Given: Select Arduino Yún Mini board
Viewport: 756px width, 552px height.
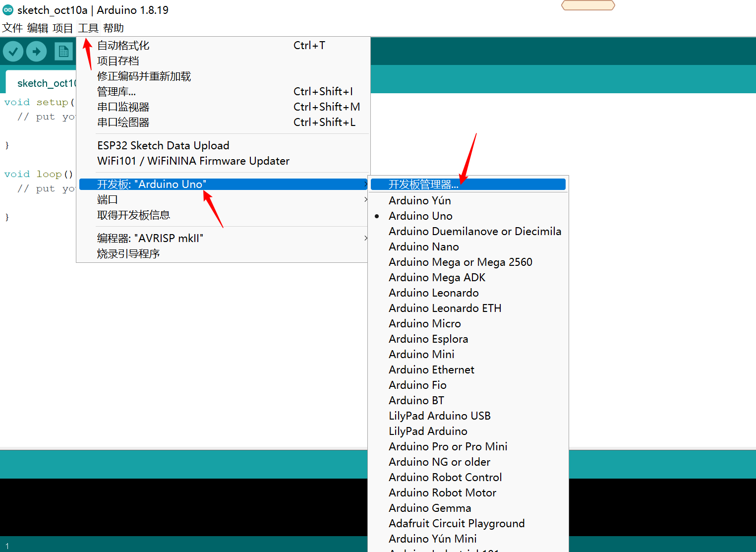Looking at the screenshot, I should click(468, 539).
